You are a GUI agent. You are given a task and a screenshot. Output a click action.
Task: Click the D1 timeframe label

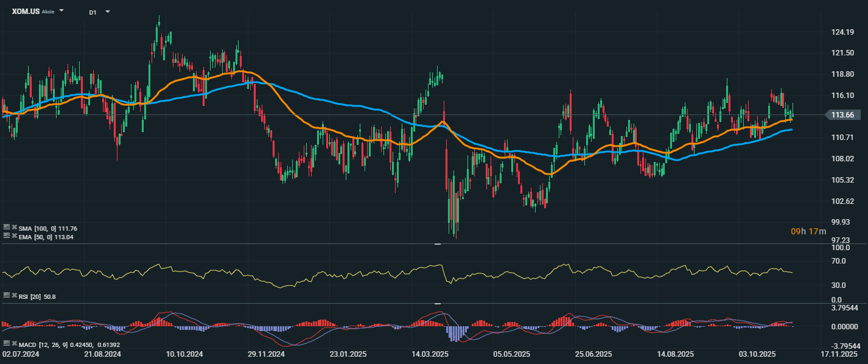point(93,12)
